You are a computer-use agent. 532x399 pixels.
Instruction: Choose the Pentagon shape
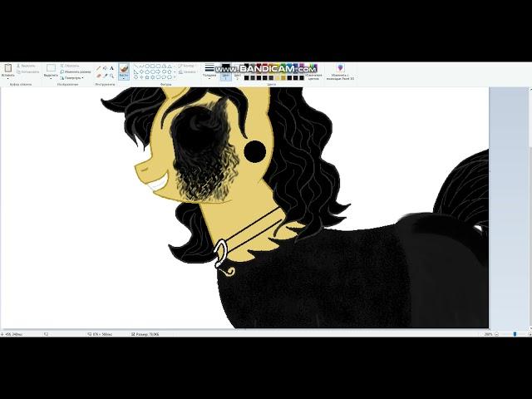pyautogui.click(x=147, y=72)
